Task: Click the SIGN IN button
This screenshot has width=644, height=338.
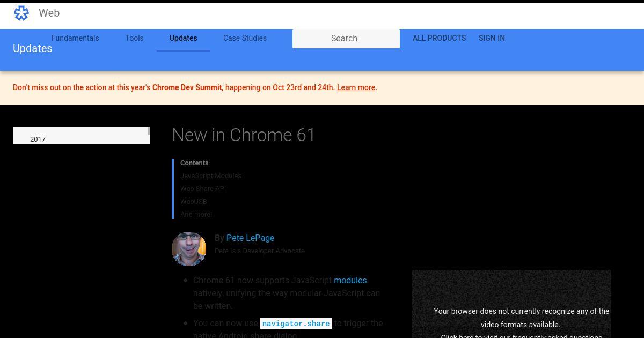Action: (492, 38)
